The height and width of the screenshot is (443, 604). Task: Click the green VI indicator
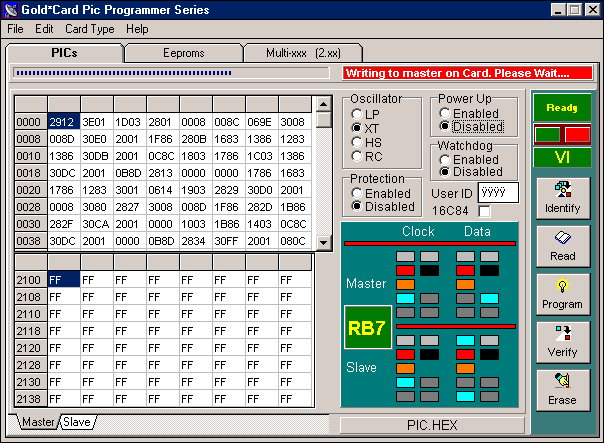(562, 157)
